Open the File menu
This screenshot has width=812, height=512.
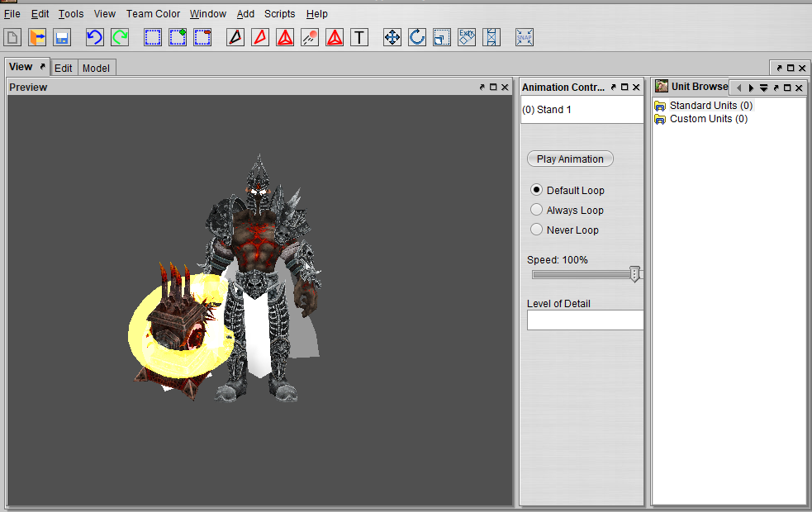(x=12, y=14)
